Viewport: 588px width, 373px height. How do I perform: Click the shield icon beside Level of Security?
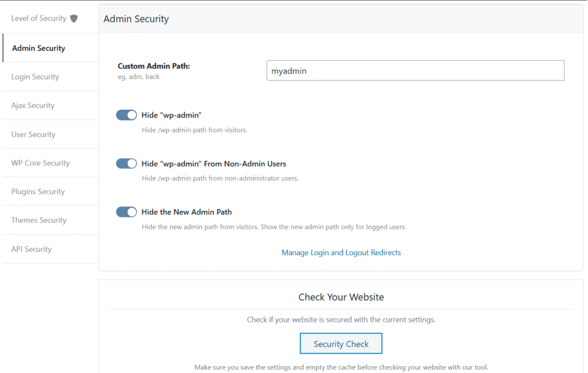(x=73, y=18)
